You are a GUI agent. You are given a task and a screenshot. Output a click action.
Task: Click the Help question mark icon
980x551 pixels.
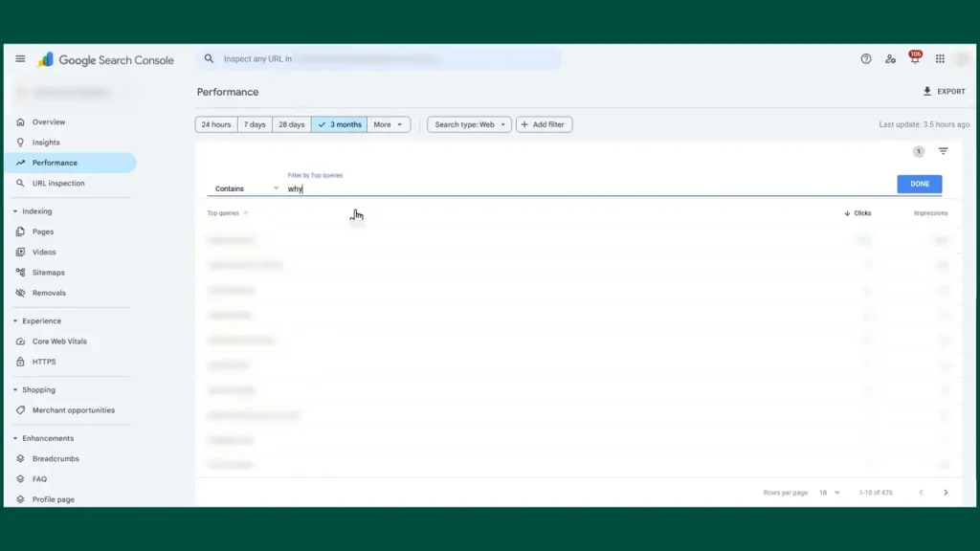(866, 59)
